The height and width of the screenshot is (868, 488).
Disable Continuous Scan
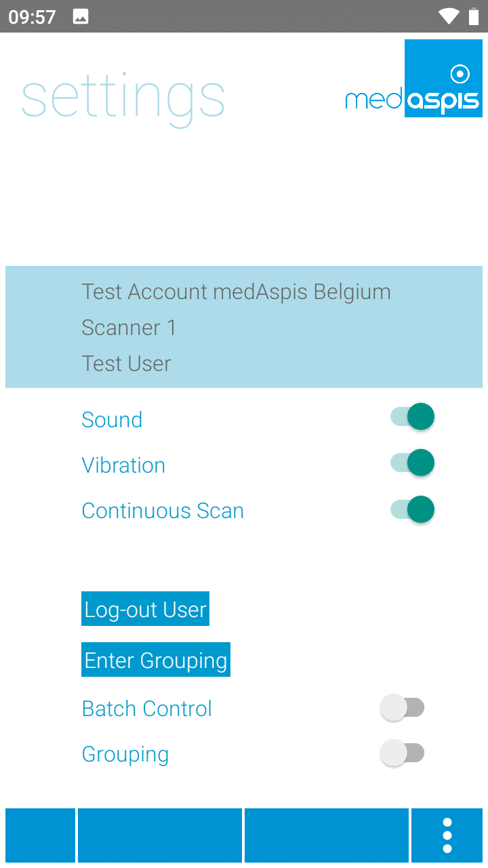(x=411, y=509)
